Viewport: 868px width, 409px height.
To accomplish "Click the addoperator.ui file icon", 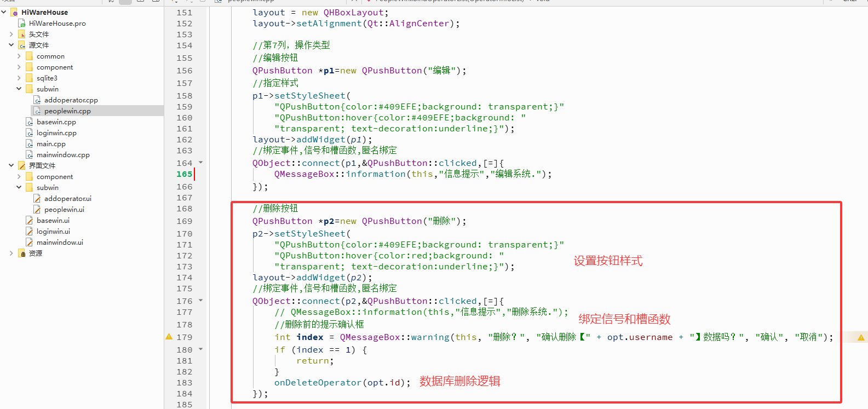I will 37,198.
